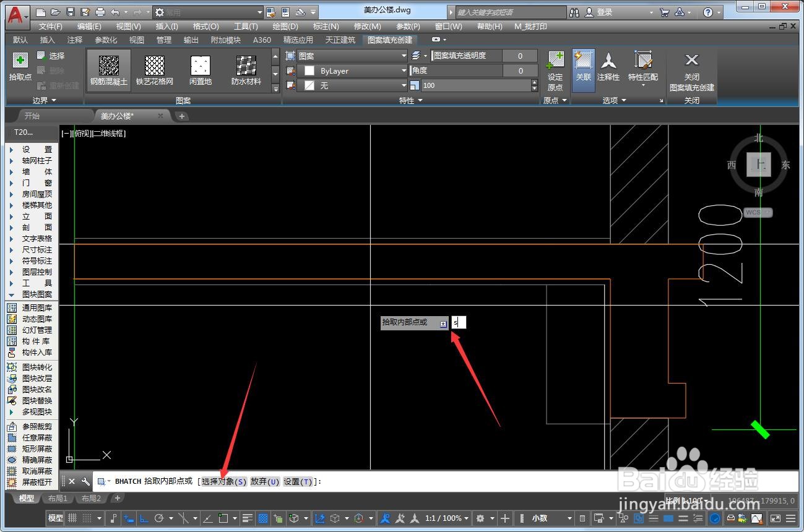Expand the 特性 panel dropdown
Image resolution: width=804 pixels, height=532 pixels.
click(x=410, y=100)
